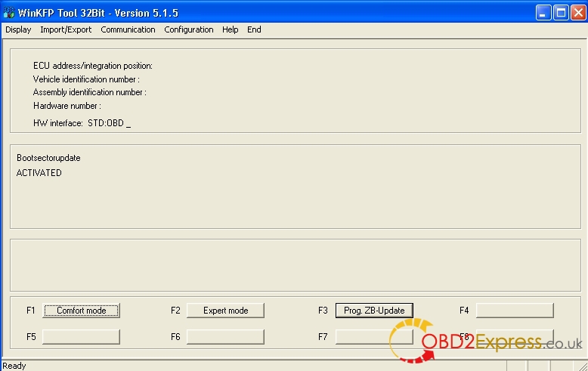Minimize the WinKFP Tool window
The width and height of the screenshot is (588, 371).
click(543, 12)
